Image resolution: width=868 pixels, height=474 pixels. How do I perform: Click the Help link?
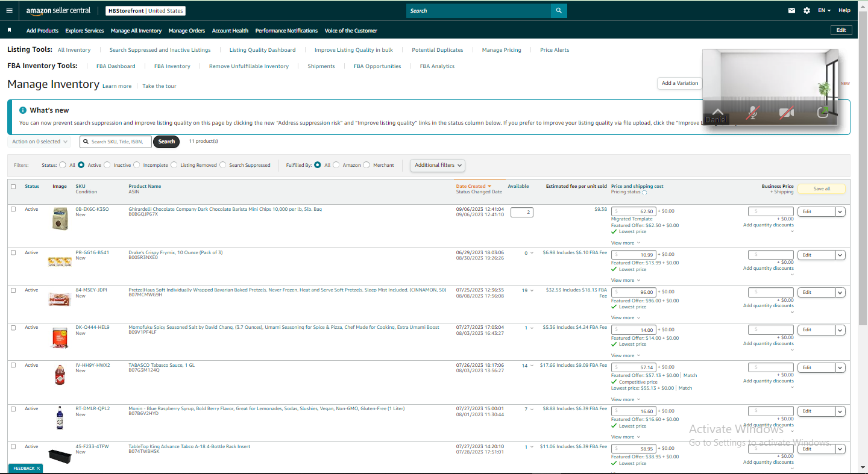pyautogui.click(x=844, y=10)
